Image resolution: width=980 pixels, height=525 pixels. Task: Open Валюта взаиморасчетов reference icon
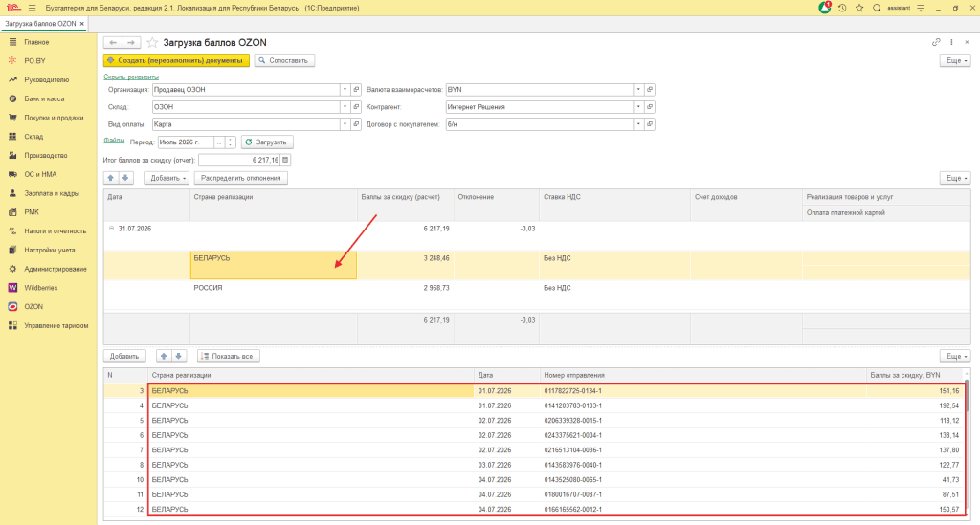pyautogui.click(x=650, y=89)
